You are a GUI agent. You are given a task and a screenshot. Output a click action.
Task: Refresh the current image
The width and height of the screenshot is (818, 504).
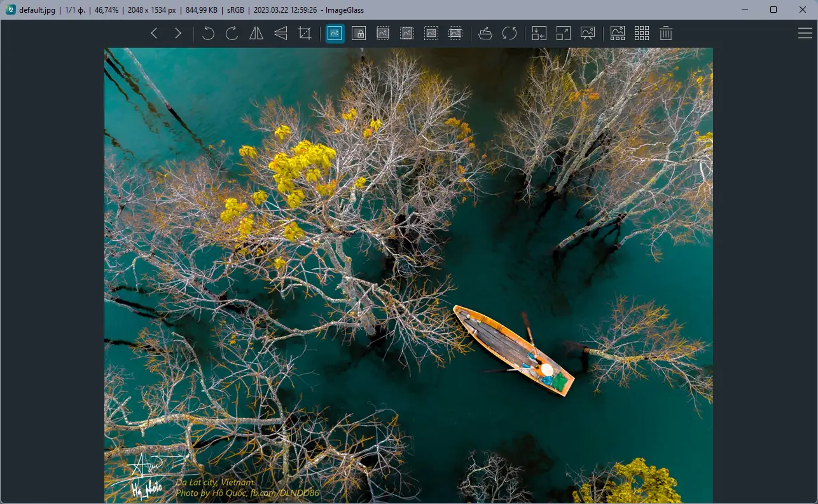coord(510,34)
